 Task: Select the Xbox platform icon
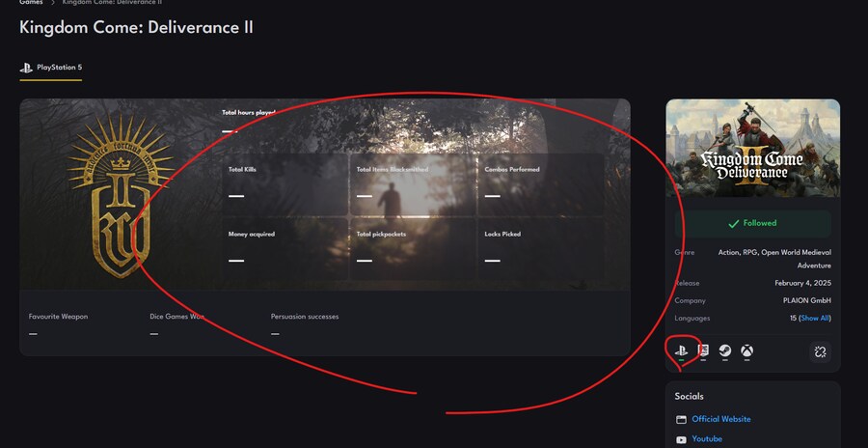tap(746, 350)
